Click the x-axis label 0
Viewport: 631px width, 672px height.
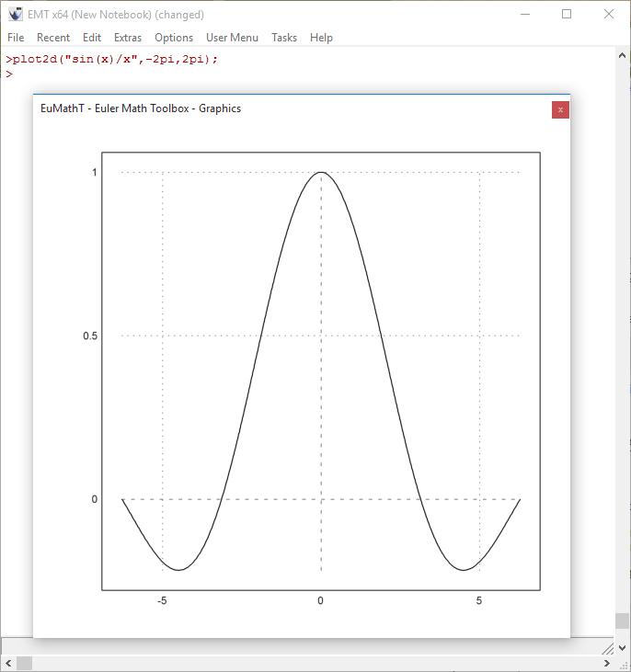320,601
